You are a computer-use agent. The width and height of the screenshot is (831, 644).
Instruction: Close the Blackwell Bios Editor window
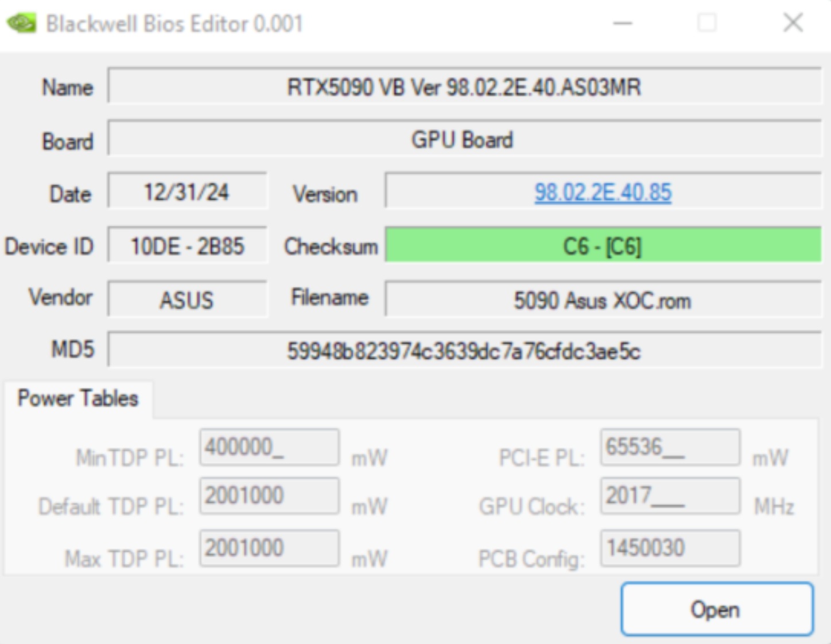793,24
